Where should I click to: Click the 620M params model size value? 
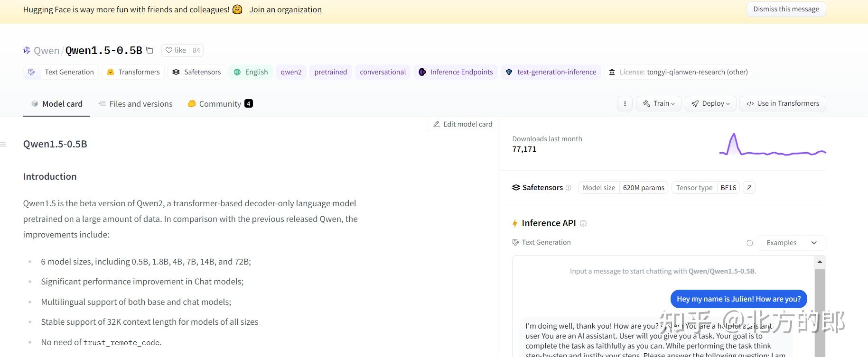[x=644, y=188]
